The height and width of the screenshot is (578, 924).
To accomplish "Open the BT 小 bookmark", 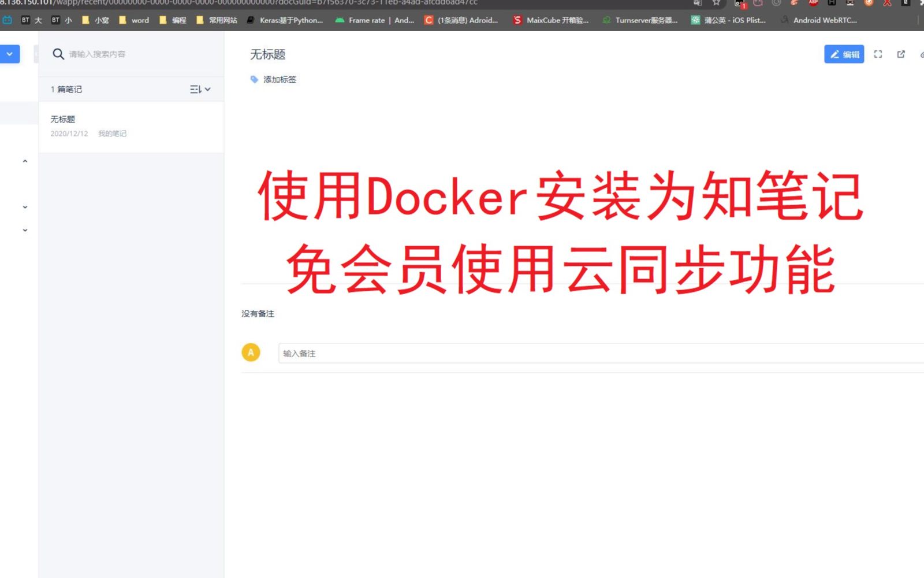I will [x=62, y=20].
